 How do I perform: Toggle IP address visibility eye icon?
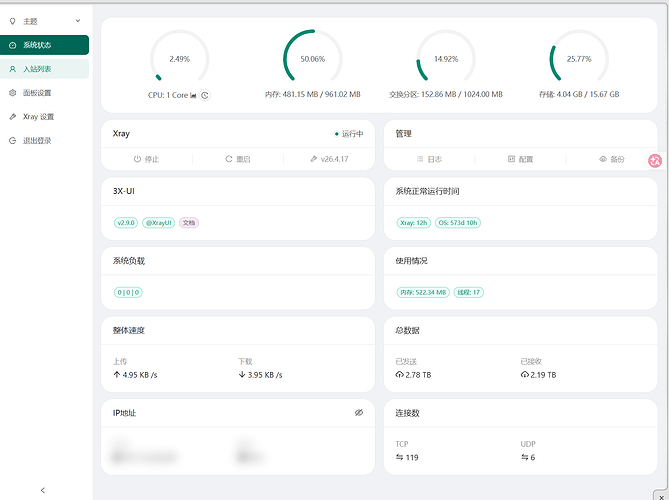(x=359, y=413)
